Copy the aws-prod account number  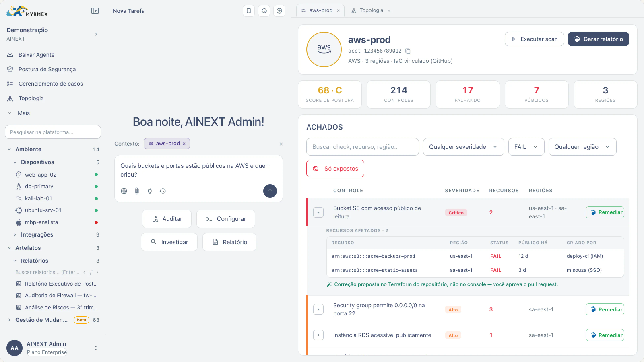(408, 51)
